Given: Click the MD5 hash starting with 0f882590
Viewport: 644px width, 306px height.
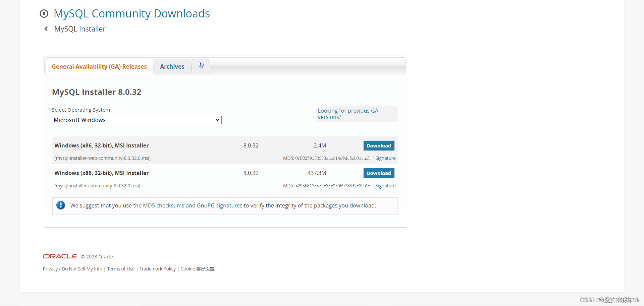Looking at the screenshot, I should [333, 158].
